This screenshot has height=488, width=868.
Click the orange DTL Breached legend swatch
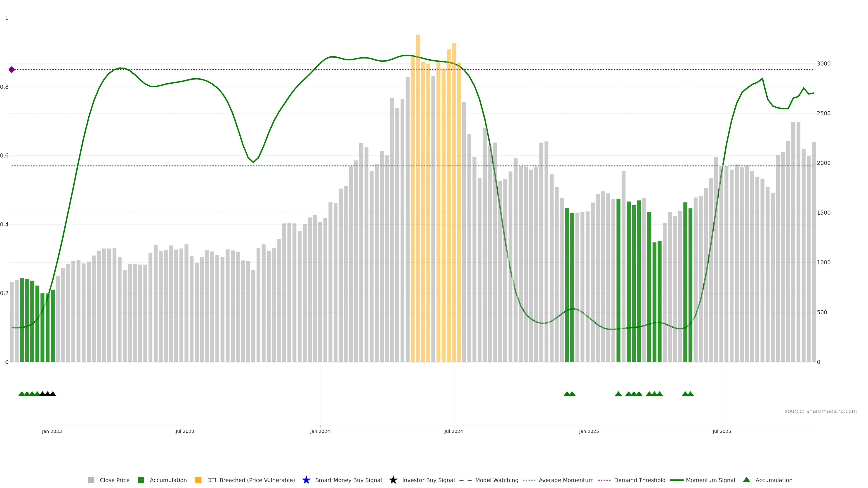coord(198,480)
